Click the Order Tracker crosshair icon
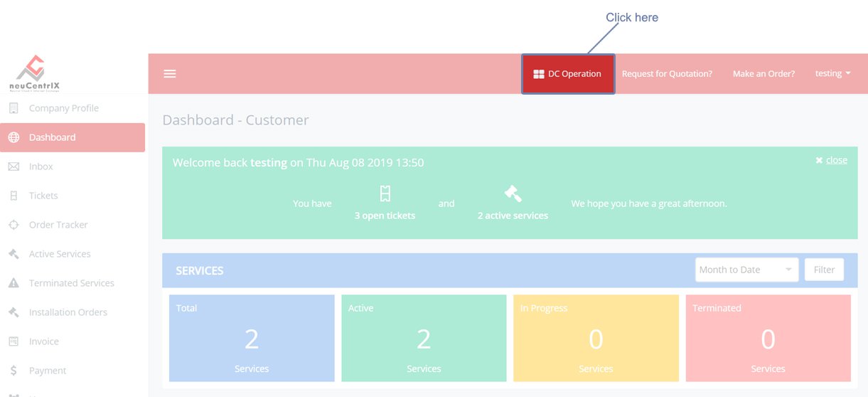This screenshot has height=397, width=868. [x=14, y=225]
